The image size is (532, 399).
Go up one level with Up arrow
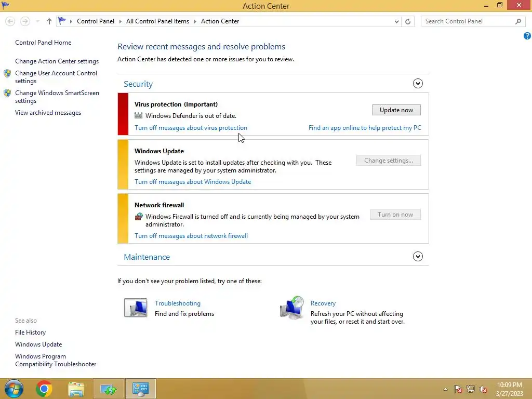pyautogui.click(x=49, y=21)
